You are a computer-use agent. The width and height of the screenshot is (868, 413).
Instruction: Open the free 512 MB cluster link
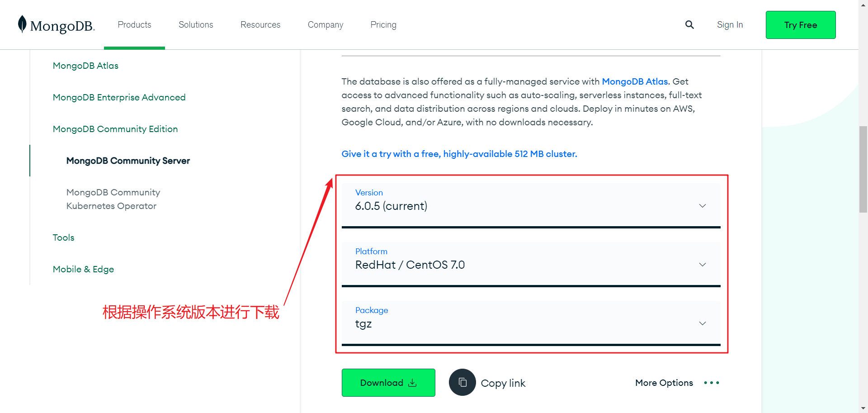click(x=459, y=154)
